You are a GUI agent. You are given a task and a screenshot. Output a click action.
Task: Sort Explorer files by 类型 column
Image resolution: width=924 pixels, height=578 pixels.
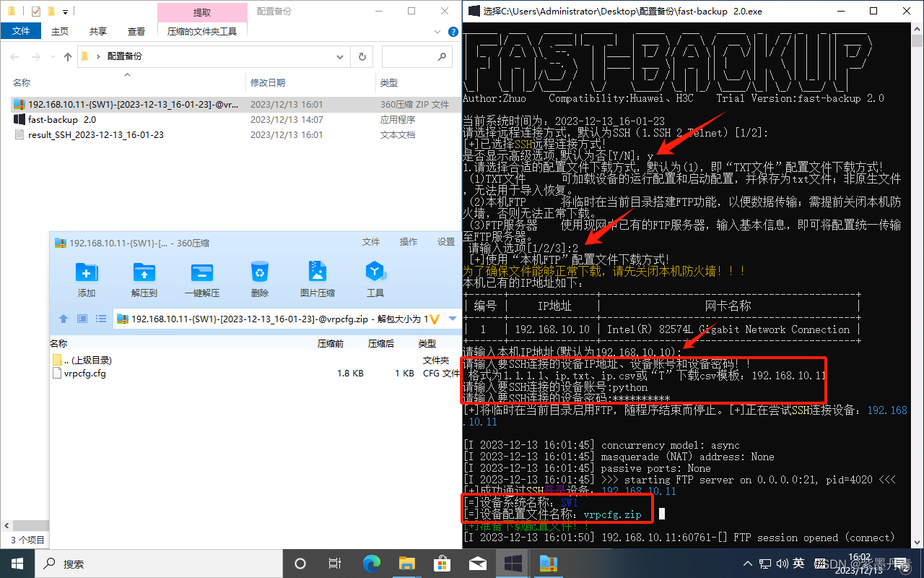pos(389,82)
